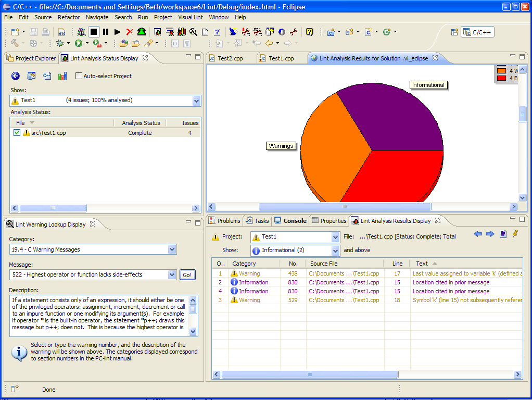This screenshot has width=532, height=400.
Task: Click the C++ file icon in Analysis Status panel
Action: point(47,76)
